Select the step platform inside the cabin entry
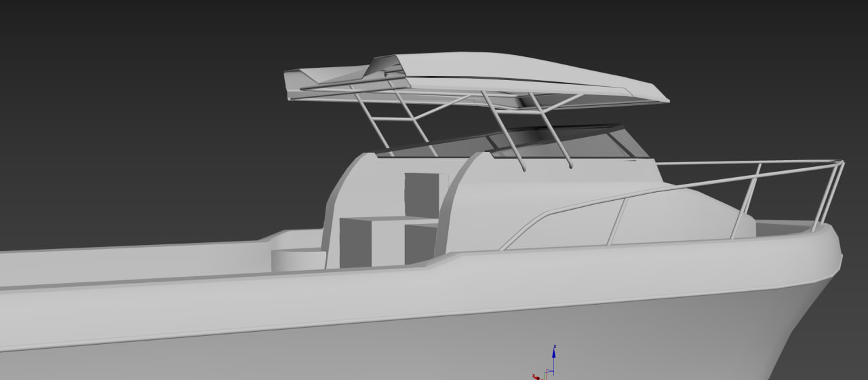Viewport: 868px width, 380px height. coord(387,219)
